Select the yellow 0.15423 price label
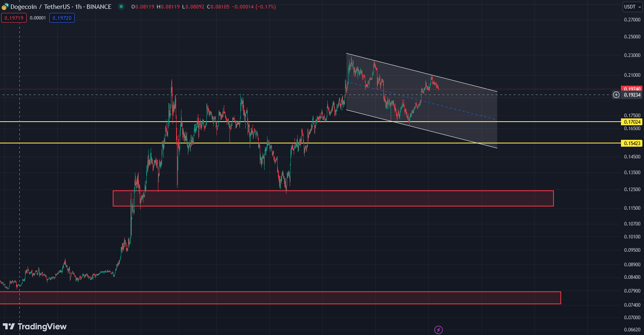 (x=632, y=143)
